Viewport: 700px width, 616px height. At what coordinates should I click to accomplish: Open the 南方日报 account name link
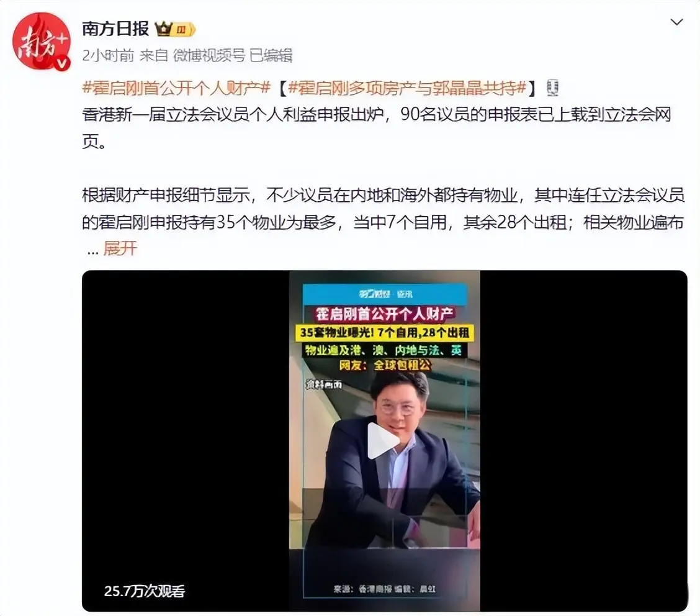click(115, 29)
